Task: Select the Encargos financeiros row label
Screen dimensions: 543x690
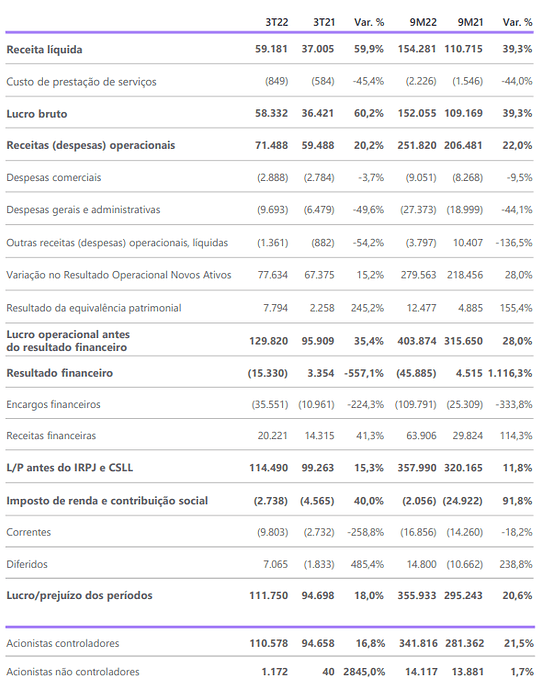Action: pos(53,404)
